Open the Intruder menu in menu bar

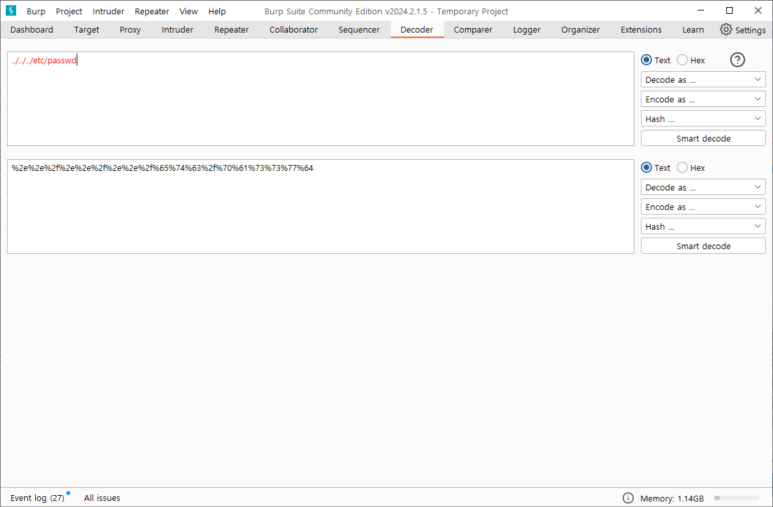coord(108,11)
